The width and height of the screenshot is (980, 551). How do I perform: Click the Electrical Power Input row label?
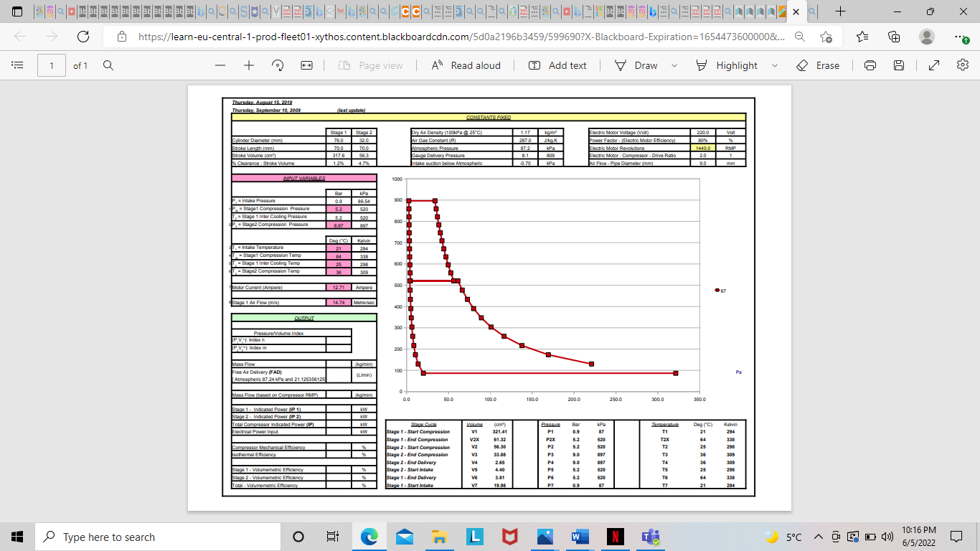point(255,432)
